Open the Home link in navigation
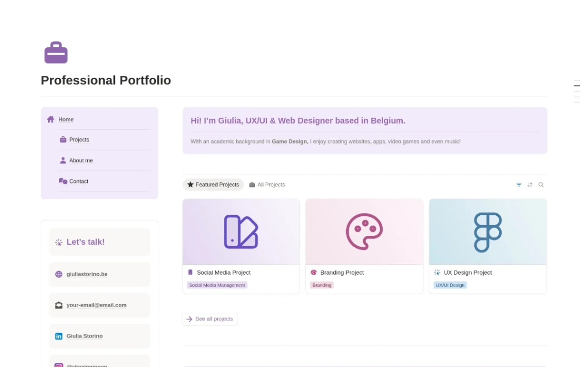The height and width of the screenshot is (367, 588). (66, 119)
